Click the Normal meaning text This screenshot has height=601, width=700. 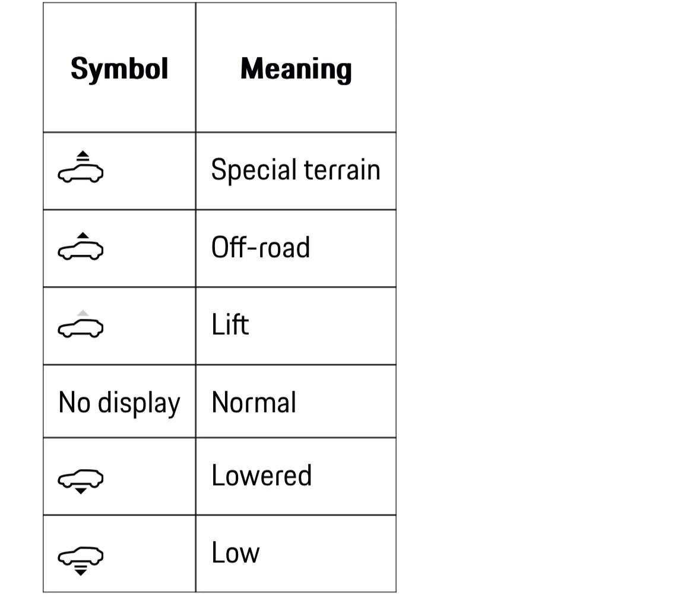coord(254,402)
